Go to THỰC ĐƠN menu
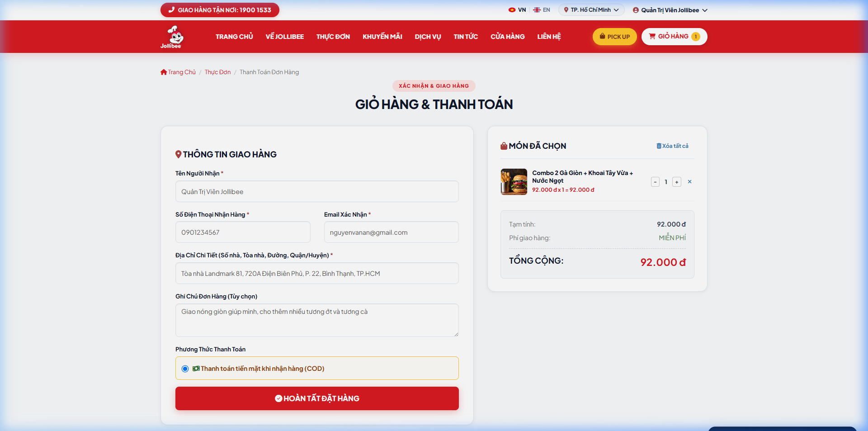The height and width of the screenshot is (431, 868). 333,37
